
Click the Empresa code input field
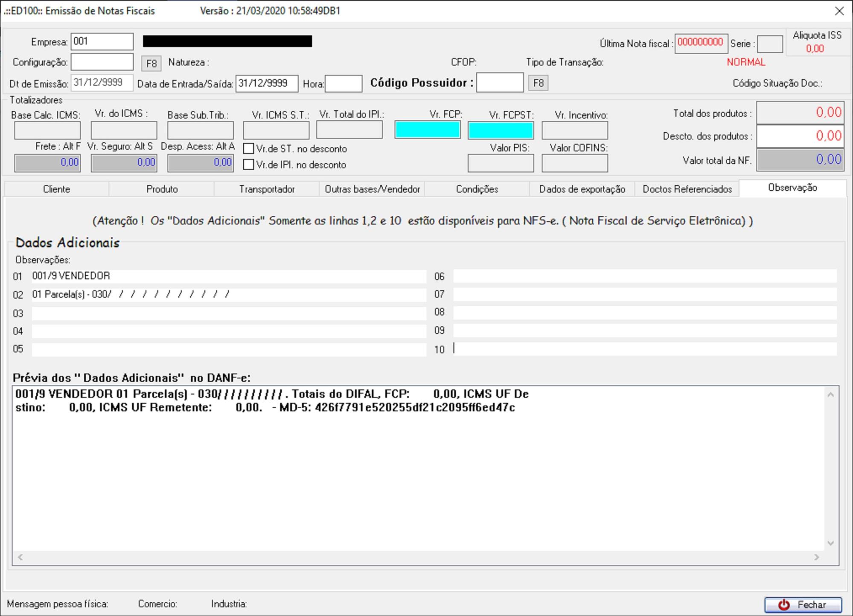point(102,42)
